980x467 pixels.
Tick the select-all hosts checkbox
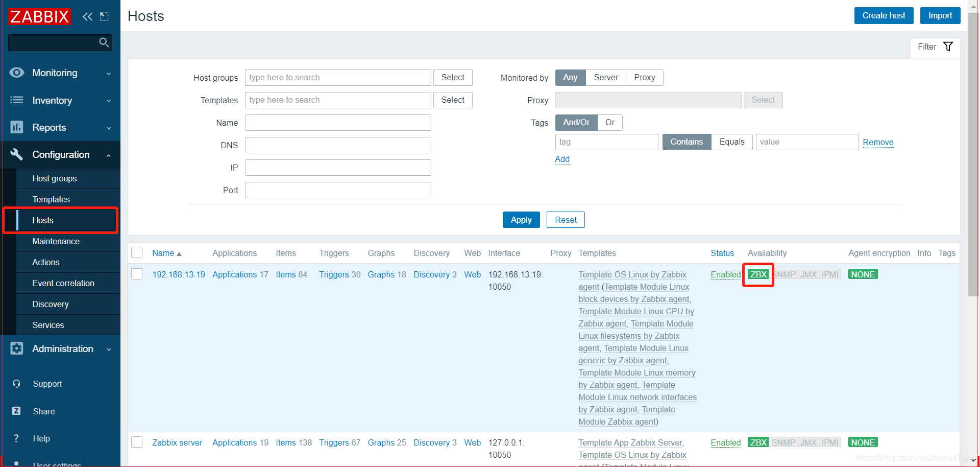click(x=137, y=252)
